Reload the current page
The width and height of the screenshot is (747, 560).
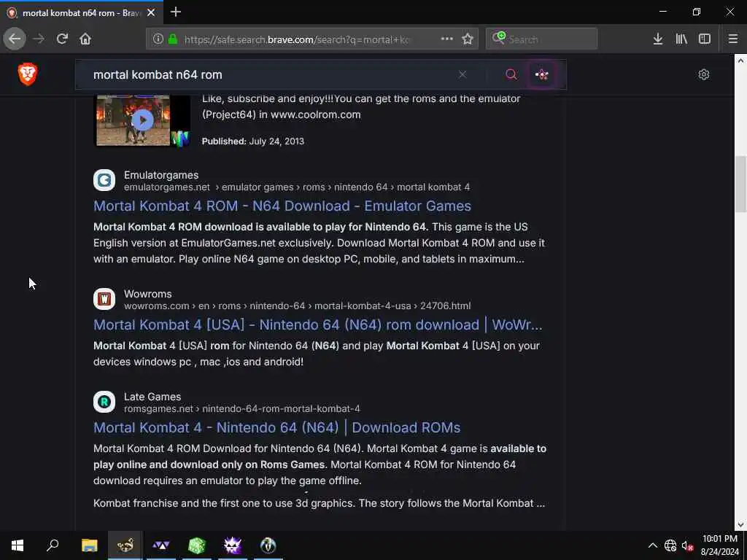[62, 39]
